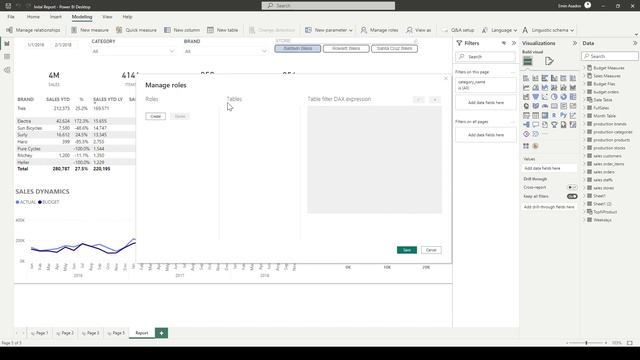Toggle filter pane visibility eye icon
This screenshot has width=640, height=360.
[504, 43]
